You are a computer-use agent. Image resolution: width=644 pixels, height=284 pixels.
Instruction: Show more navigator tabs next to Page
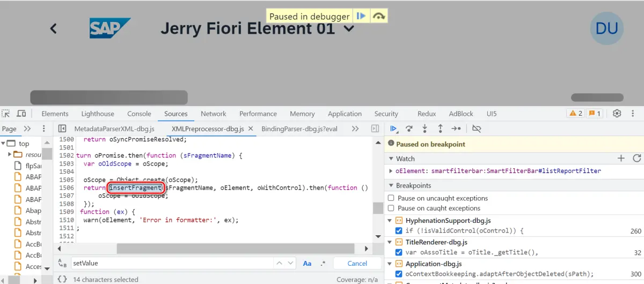27,129
